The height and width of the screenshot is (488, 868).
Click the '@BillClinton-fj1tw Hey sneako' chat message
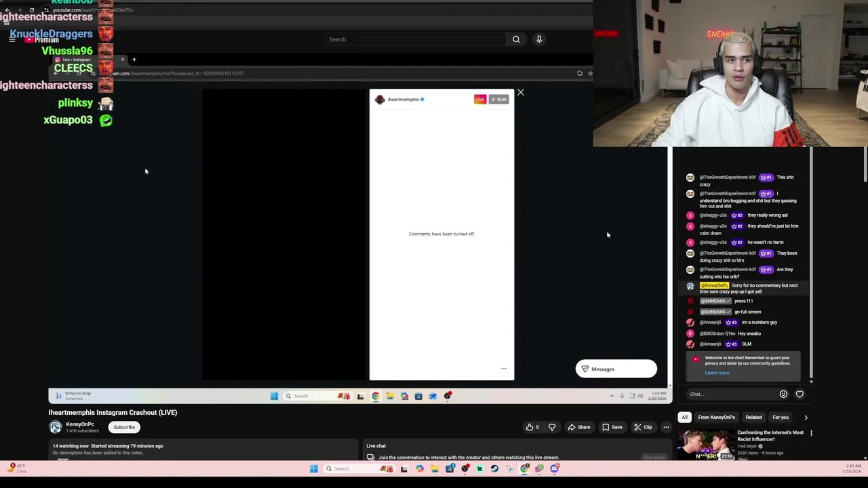(730, 333)
